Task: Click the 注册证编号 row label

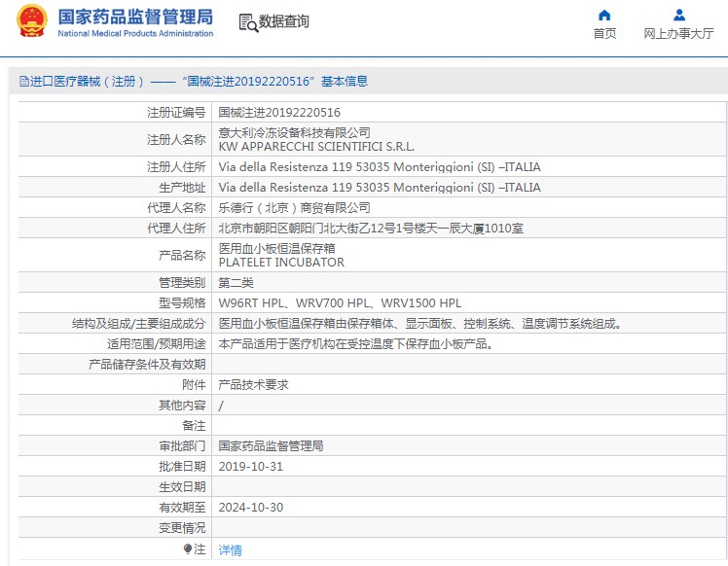Action: click(176, 112)
